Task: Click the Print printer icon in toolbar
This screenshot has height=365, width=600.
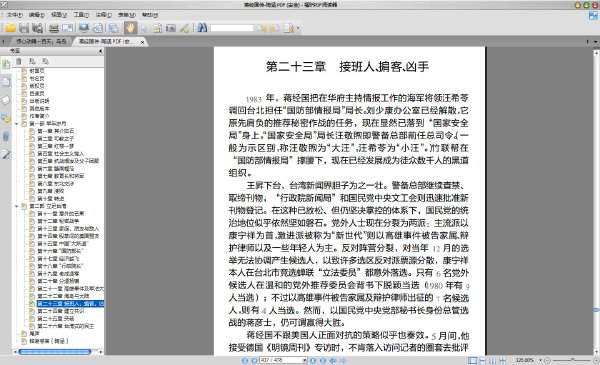Action: click(54, 28)
